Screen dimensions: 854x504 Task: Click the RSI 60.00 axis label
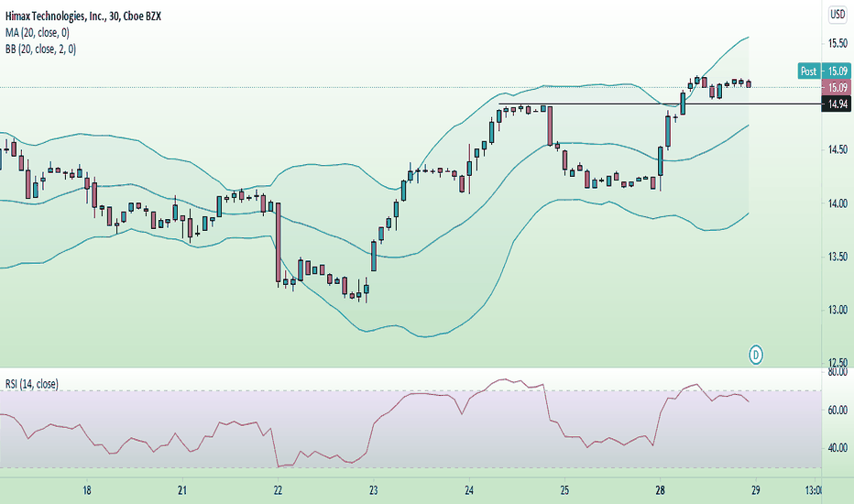tap(838, 410)
